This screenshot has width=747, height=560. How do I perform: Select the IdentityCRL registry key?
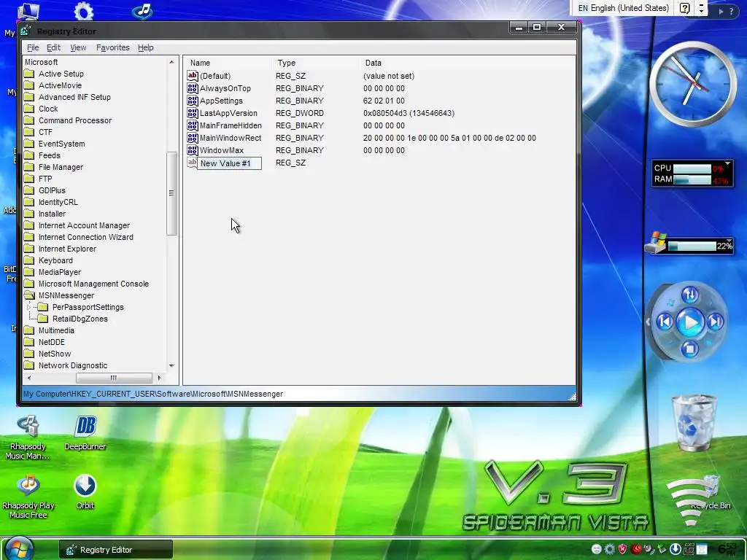[58, 202]
